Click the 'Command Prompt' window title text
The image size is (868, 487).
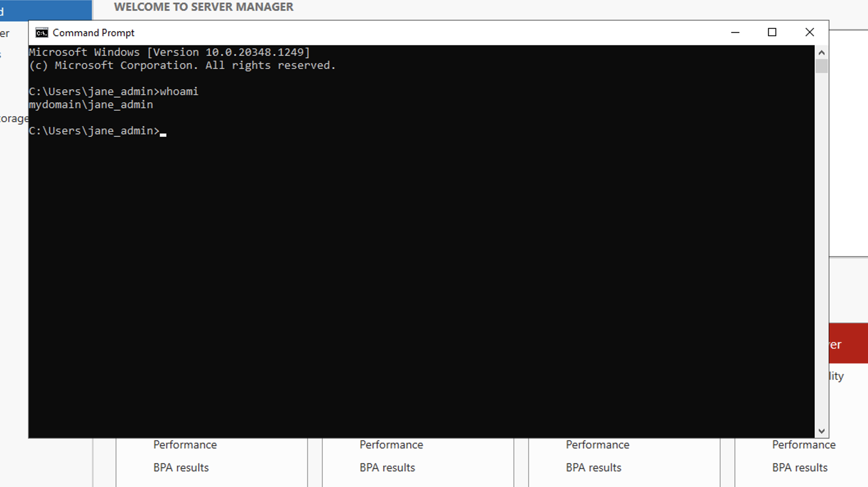click(93, 33)
